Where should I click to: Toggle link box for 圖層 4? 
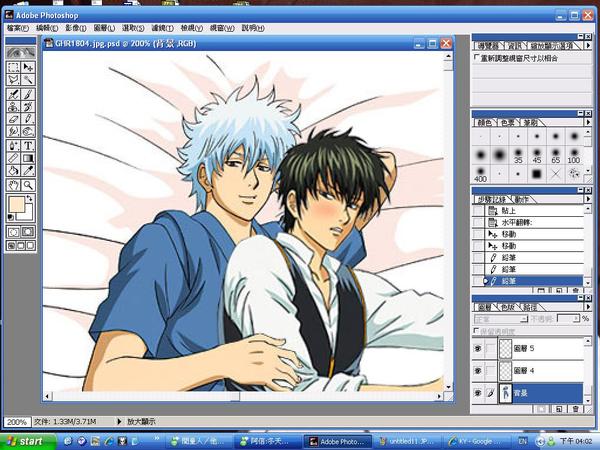pos(491,371)
